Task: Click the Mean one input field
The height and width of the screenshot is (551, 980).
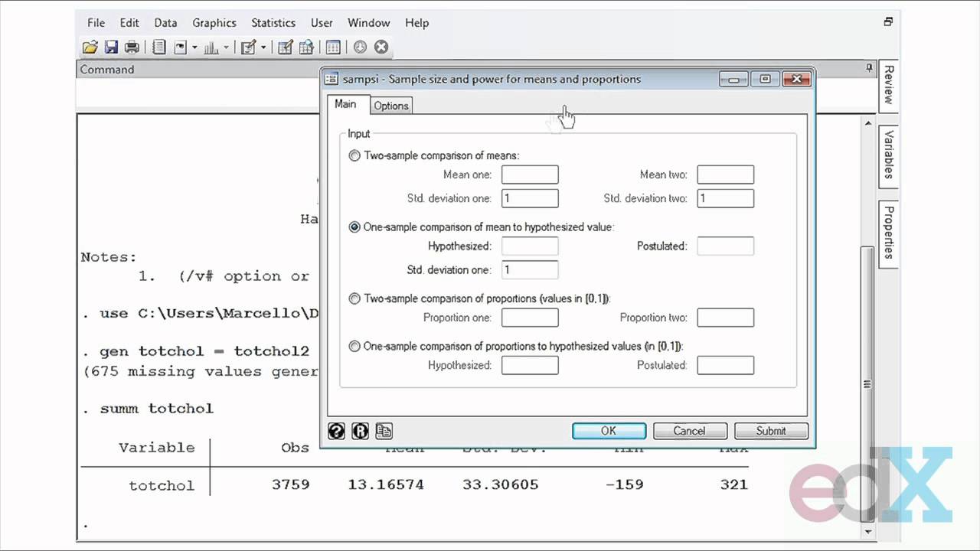Action: (530, 174)
